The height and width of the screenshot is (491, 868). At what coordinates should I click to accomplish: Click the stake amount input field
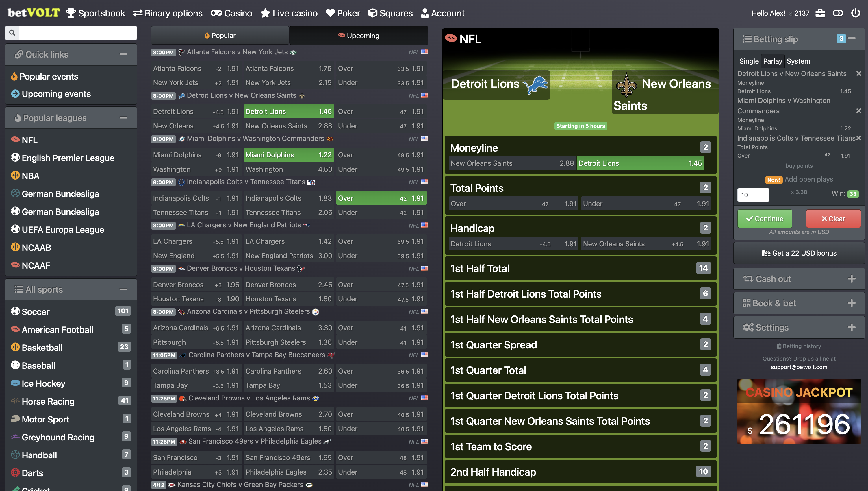[754, 195]
